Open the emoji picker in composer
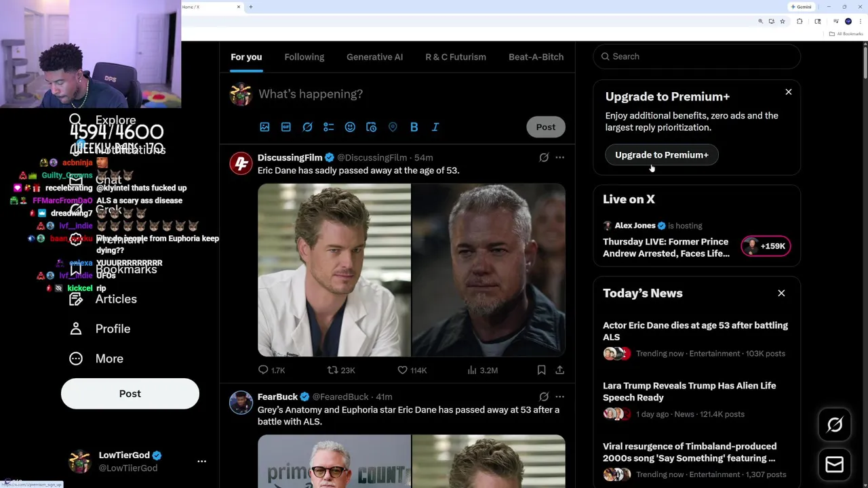The width and height of the screenshot is (868, 488). (350, 127)
